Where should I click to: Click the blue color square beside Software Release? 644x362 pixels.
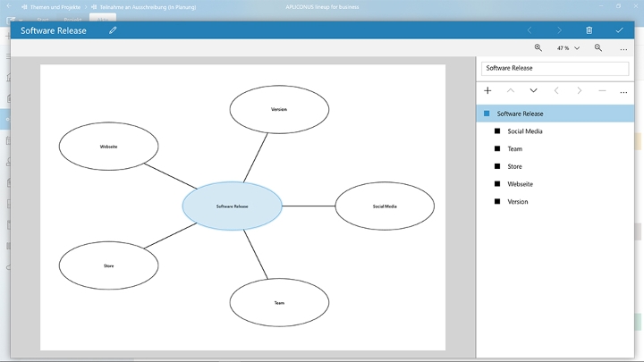[x=487, y=114]
